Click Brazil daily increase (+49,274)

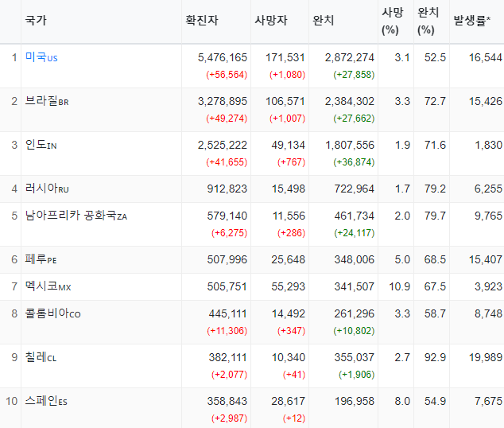pyautogui.click(x=227, y=119)
